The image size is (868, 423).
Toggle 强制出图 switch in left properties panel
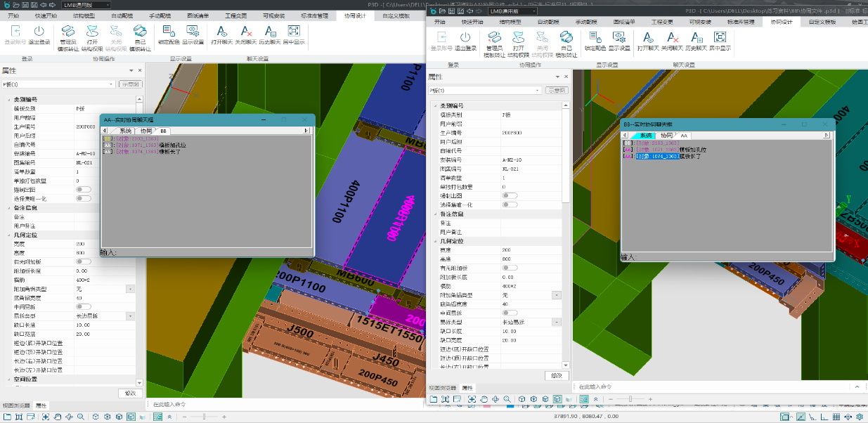[83, 190]
